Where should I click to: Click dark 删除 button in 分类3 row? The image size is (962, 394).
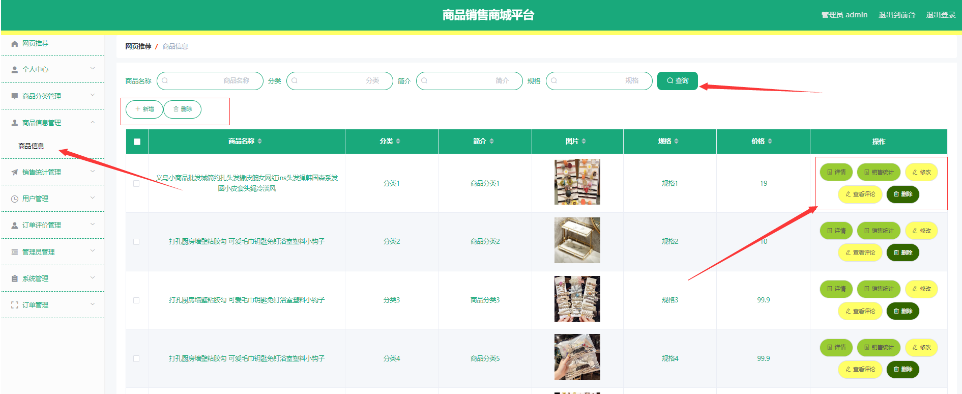coord(903,311)
